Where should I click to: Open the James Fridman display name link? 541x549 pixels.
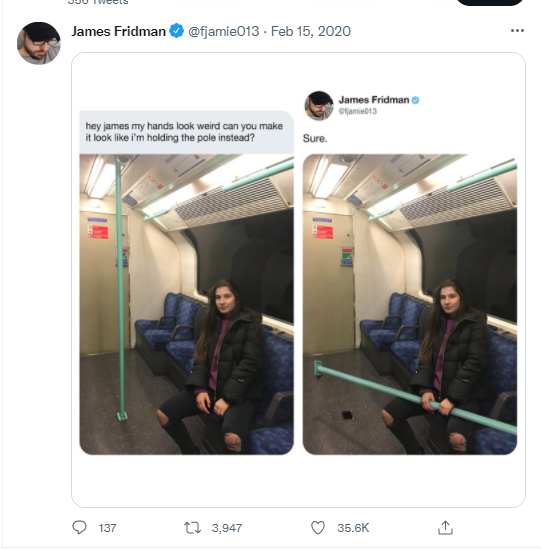pyautogui.click(x=118, y=31)
